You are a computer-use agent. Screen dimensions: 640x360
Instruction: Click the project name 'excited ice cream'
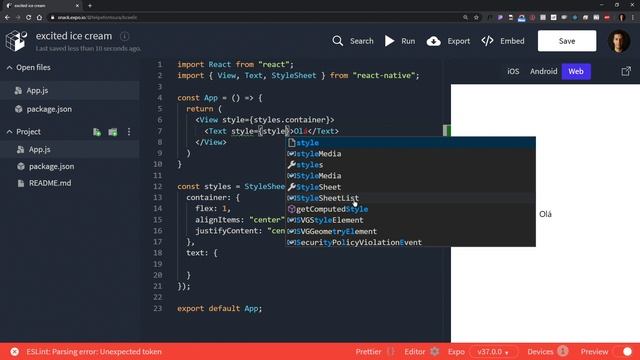point(74,36)
